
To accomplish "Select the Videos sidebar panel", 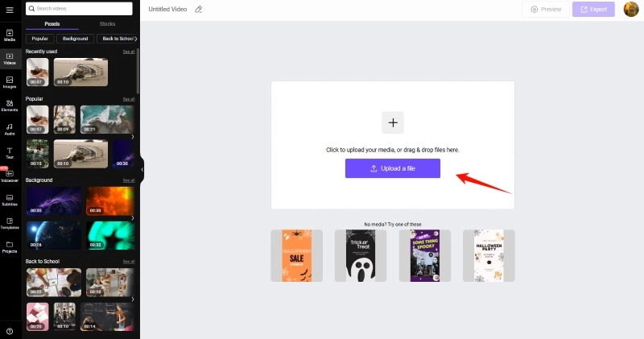I will pos(10,59).
